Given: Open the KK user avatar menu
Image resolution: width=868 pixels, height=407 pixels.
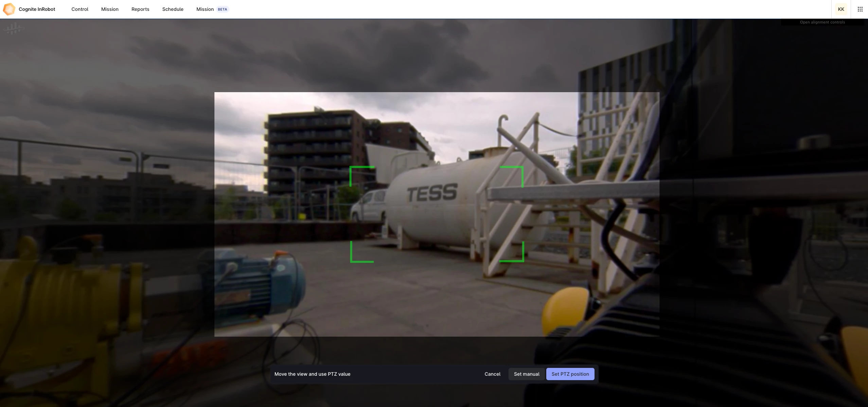Looking at the screenshot, I should coord(841,9).
